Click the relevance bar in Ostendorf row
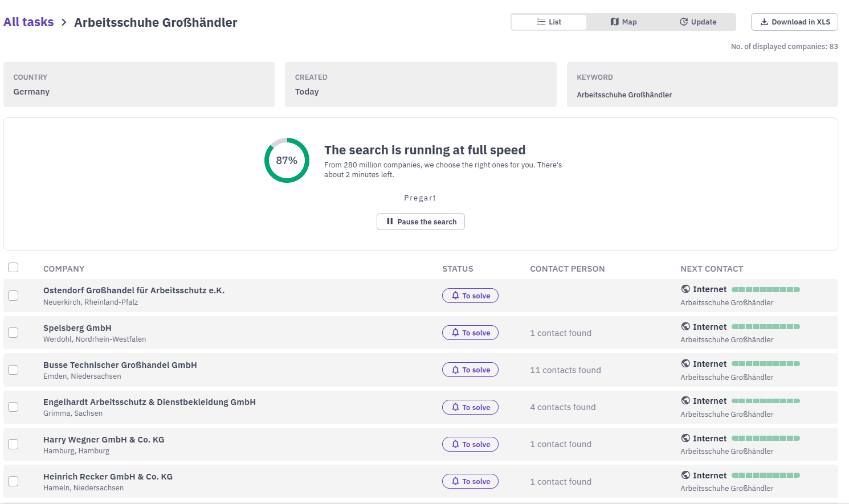This screenshot has height=504, width=849. (766, 289)
